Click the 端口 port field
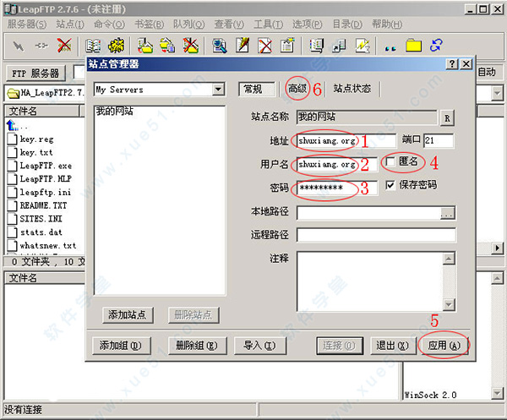 tap(439, 140)
